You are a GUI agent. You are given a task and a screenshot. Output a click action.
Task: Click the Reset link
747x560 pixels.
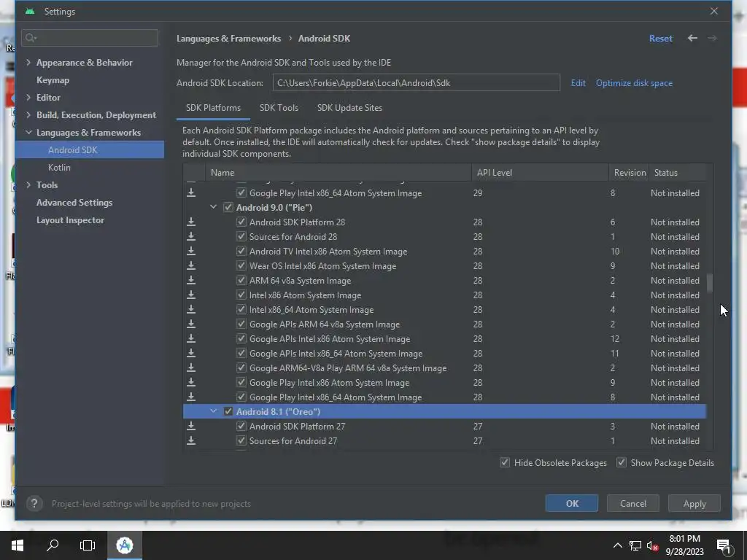660,39
